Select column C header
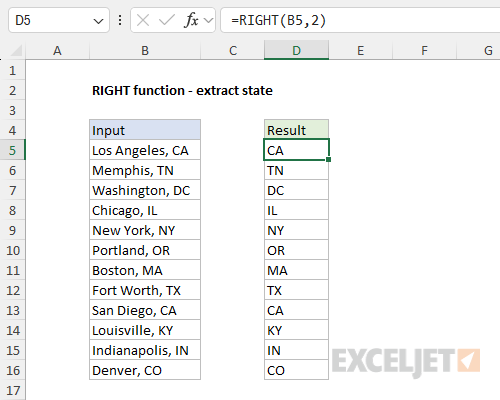The height and width of the screenshot is (400, 500). pyautogui.click(x=233, y=51)
